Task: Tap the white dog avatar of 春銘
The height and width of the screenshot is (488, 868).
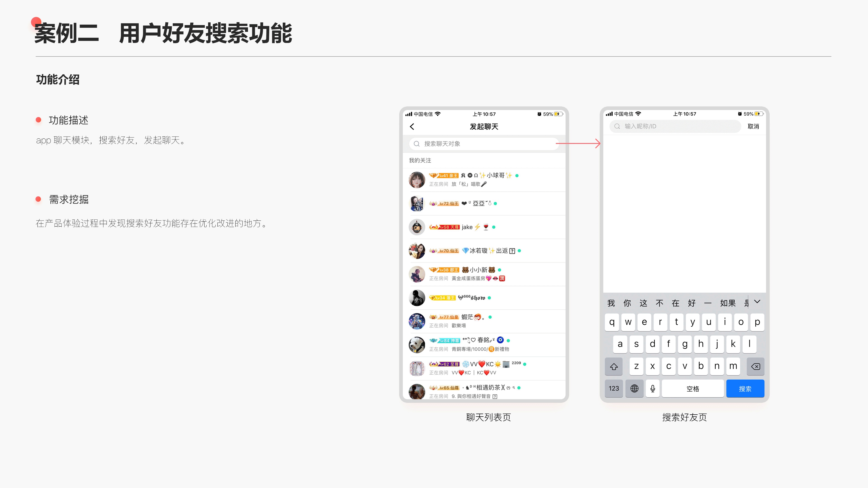Action: pyautogui.click(x=417, y=345)
